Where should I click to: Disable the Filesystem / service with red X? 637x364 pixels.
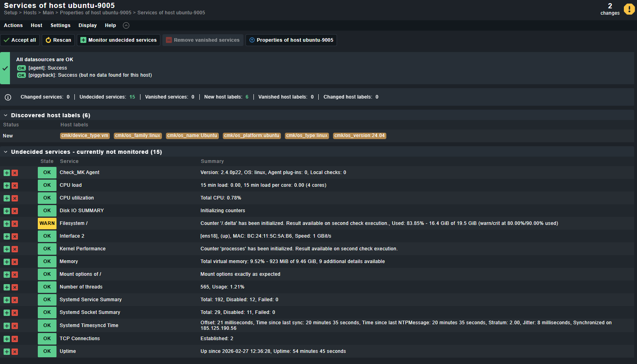click(15, 224)
